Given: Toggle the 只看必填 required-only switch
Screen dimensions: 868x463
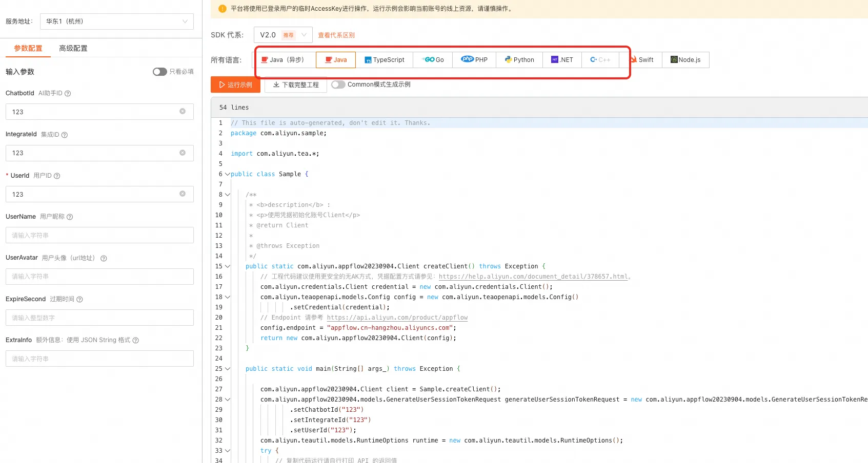Looking at the screenshot, I should (x=159, y=72).
